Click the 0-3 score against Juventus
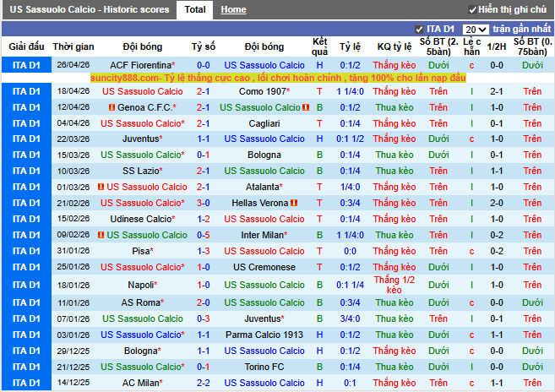The height and width of the screenshot is (392, 555). [204, 318]
